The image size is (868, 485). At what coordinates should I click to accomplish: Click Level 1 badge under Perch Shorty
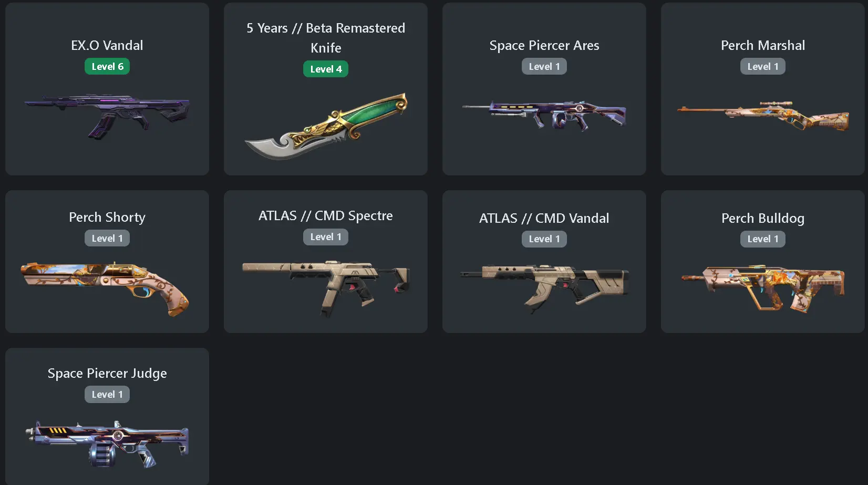click(107, 239)
